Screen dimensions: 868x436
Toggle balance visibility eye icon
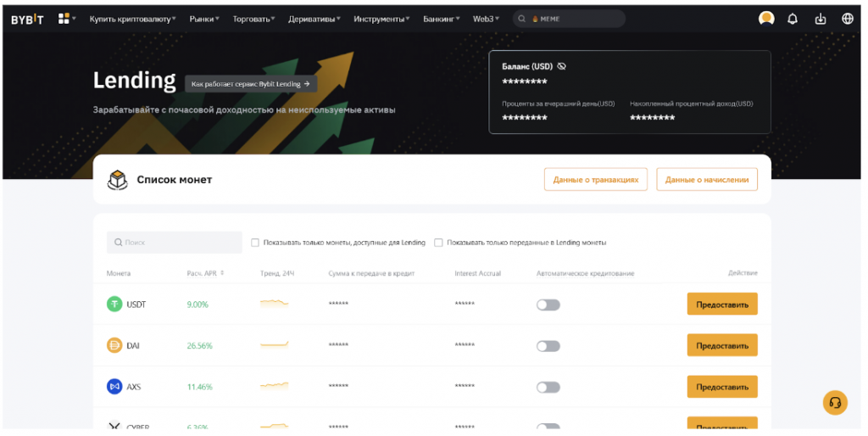562,65
